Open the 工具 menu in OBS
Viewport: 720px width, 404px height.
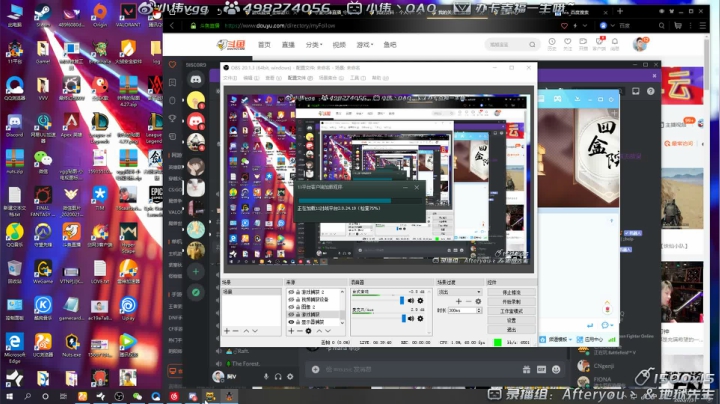(358, 78)
